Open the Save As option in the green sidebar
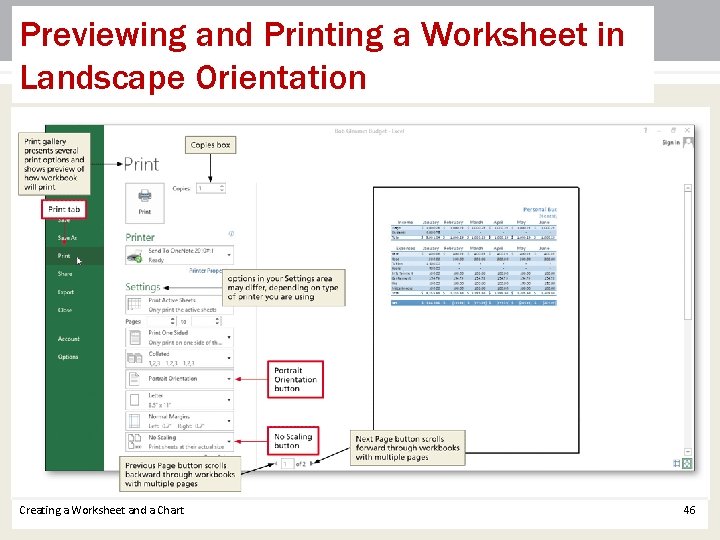The width and height of the screenshot is (720, 540). point(67,238)
